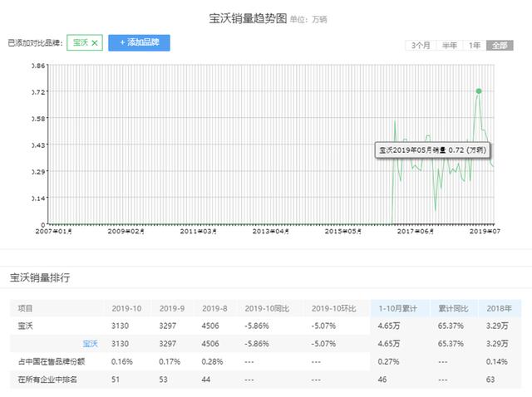Click the 0.28% market share cell
The height and width of the screenshot is (397, 532).
[212, 362]
